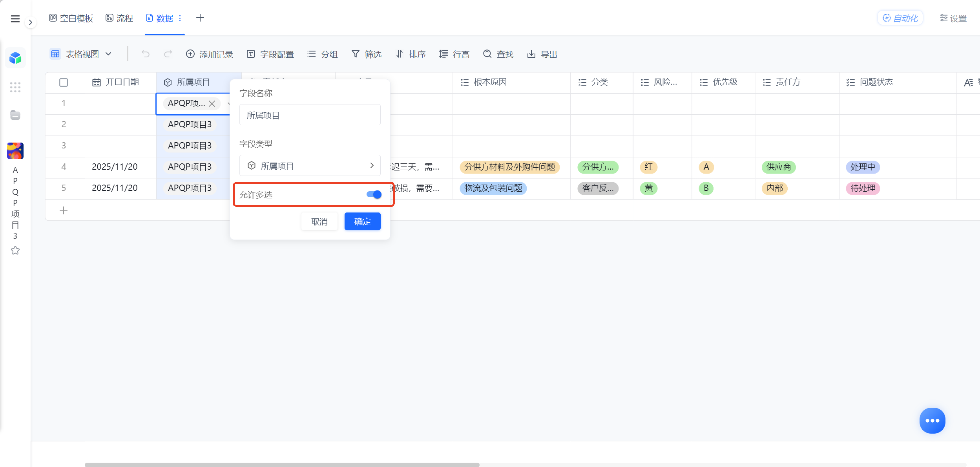Open the 查找 search tool
This screenshot has width=980, height=467.
pyautogui.click(x=498, y=54)
